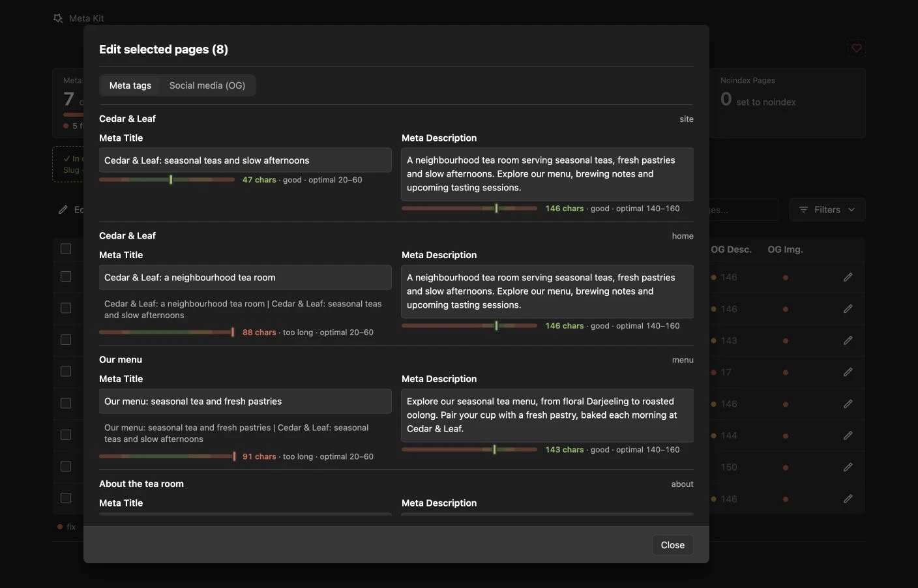The height and width of the screenshot is (588, 918).
Task: Switch to the Meta tags tab
Action: coord(130,85)
